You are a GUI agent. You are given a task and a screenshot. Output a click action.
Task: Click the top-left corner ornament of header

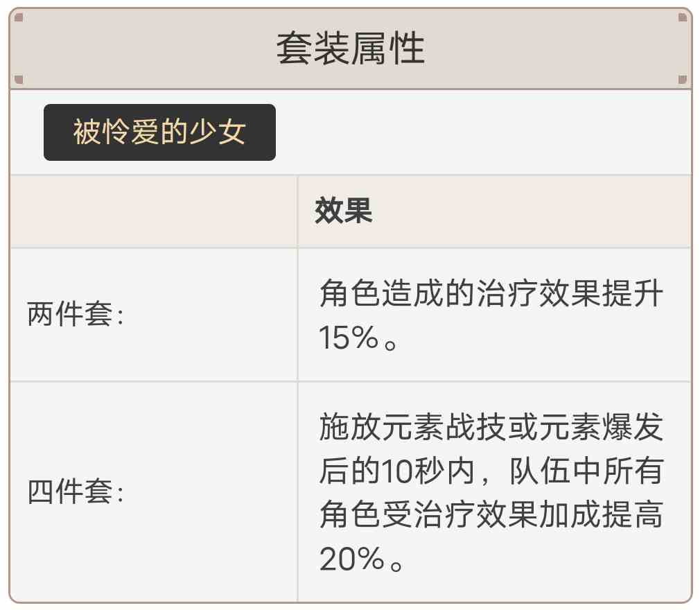click(19, 18)
